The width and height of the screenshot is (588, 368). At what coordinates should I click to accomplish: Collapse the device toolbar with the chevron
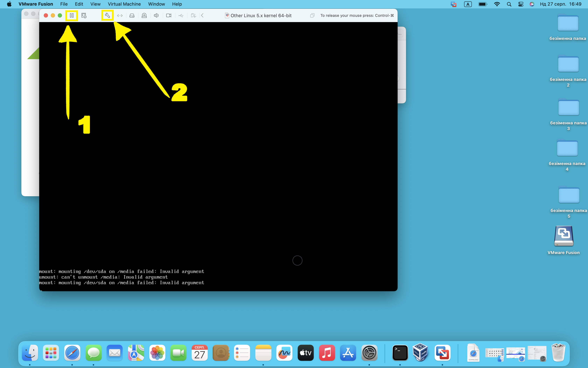tap(202, 16)
